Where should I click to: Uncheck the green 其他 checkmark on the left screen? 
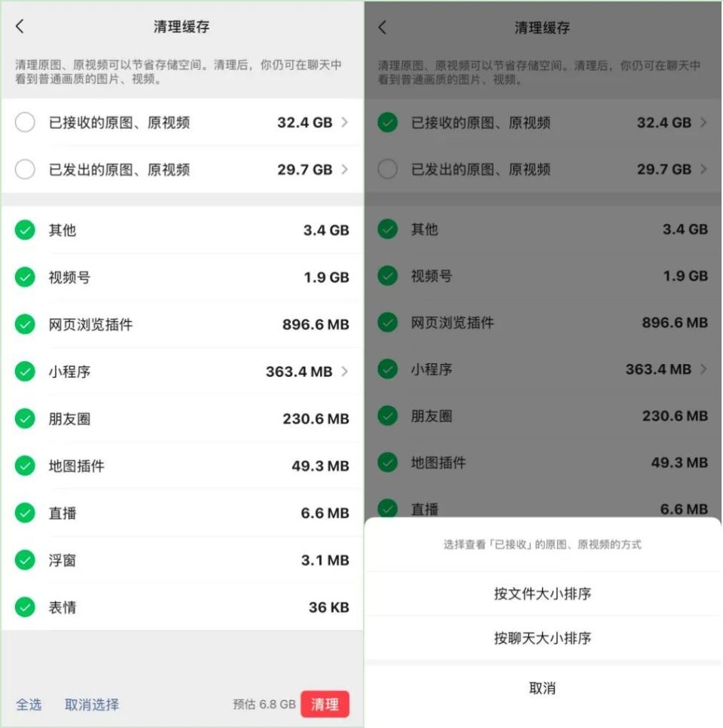point(25,231)
